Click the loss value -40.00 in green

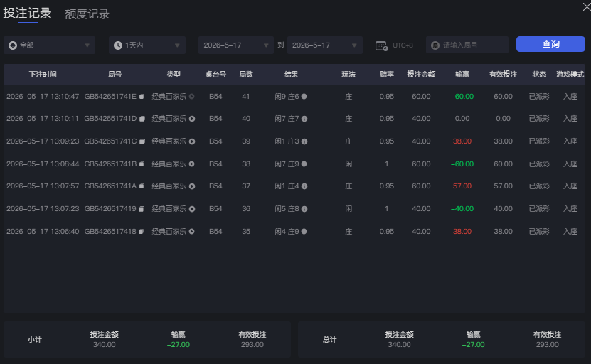coord(462,209)
